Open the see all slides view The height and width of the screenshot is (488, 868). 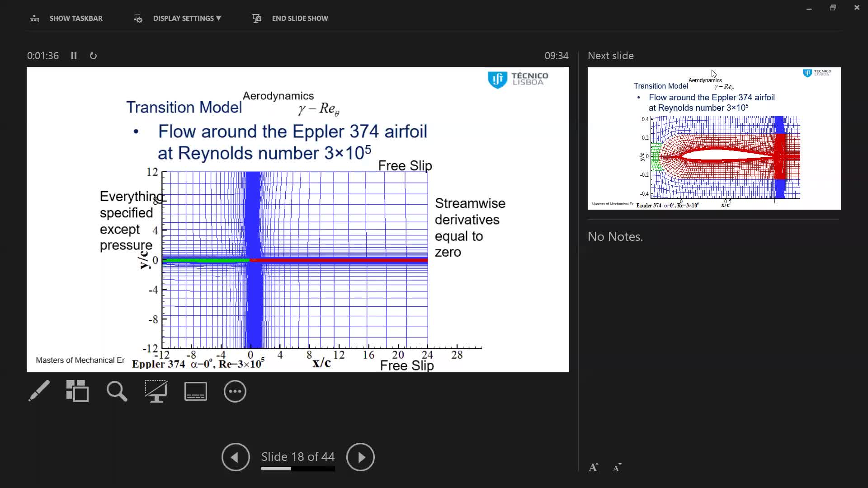pyautogui.click(x=77, y=391)
